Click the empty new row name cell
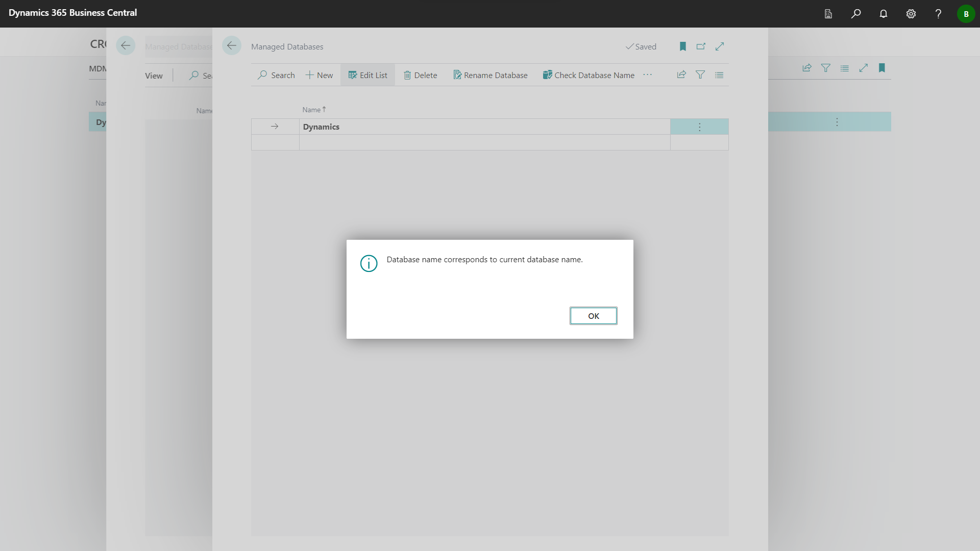The image size is (980, 551). [484, 142]
